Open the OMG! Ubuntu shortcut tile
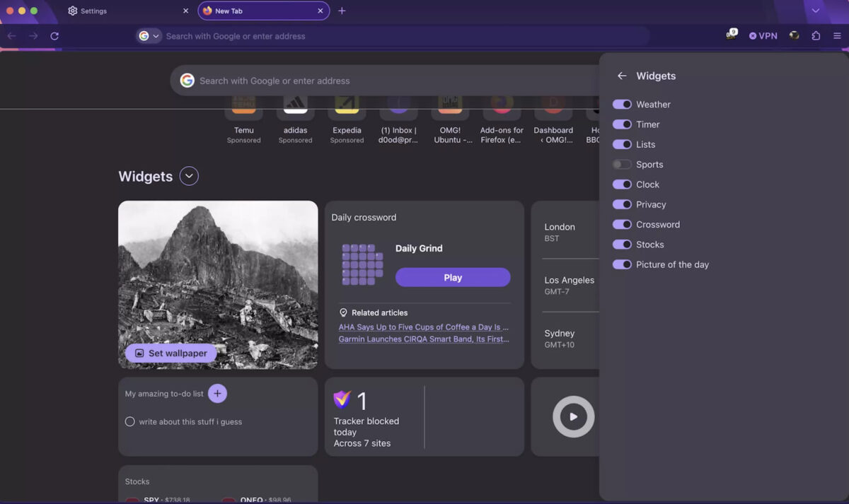Viewport: 849px width, 504px height. pyautogui.click(x=450, y=119)
